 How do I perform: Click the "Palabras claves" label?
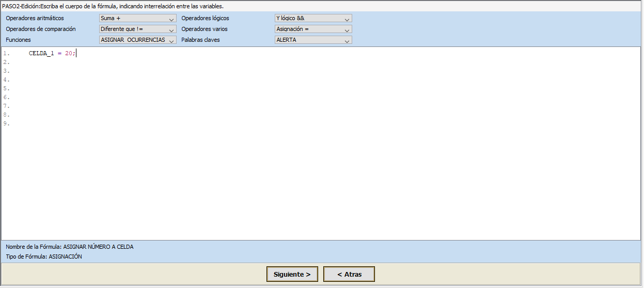tap(200, 40)
